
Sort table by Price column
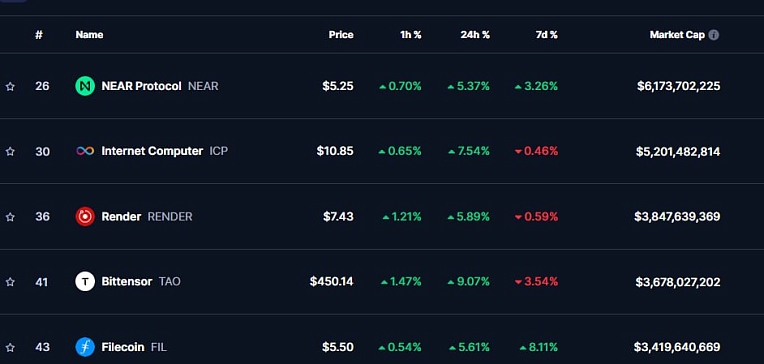point(341,35)
